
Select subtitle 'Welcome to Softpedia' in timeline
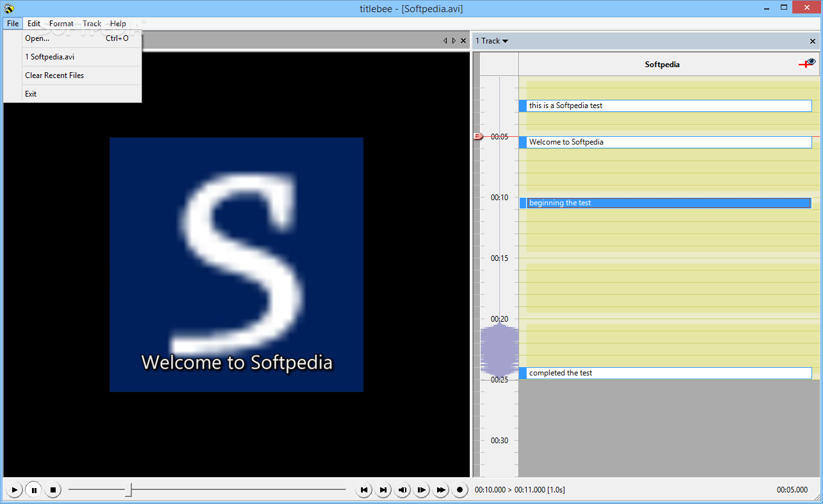666,142
